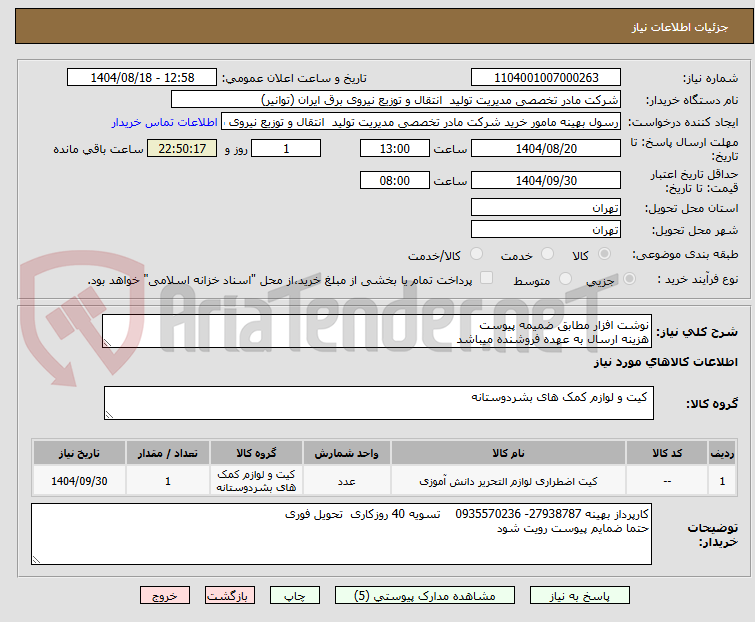Image resolution: width=755 pixels, height=622 pixels.
Task: Click the table cell date 1404/09/30
Action: pyautogui.click(x=79, y=481)
